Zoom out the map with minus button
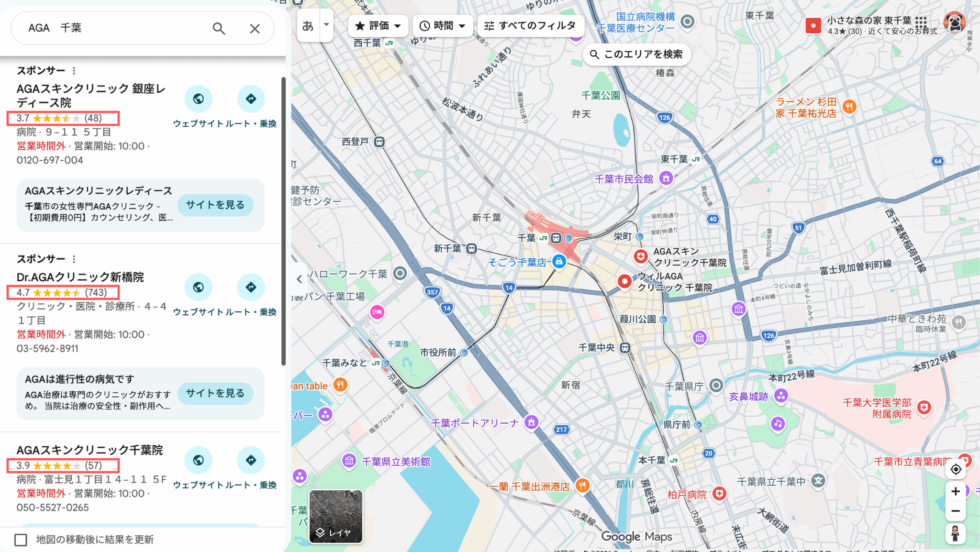 coord(956,511)
